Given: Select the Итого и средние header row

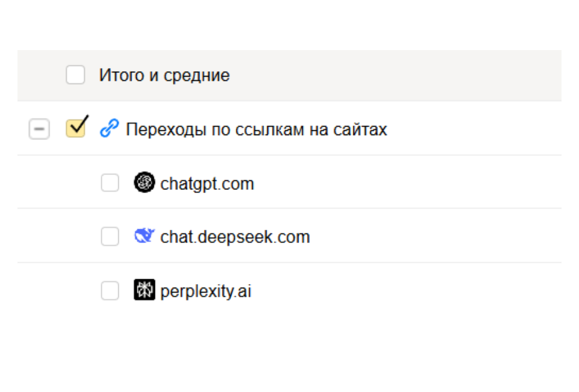Looking at the screenshot, I should click(x=392, y=76).
